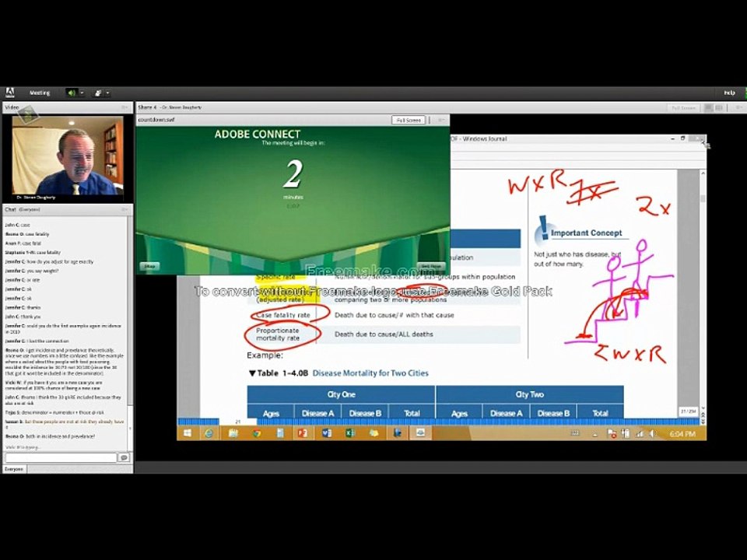
Task: Open Sticky Notes icon in shared taskbar
Action: 373,433
